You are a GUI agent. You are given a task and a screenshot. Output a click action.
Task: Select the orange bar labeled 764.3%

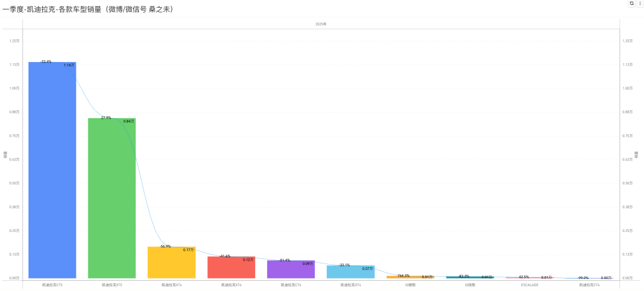pyautogui.click(x=410, y=277)
